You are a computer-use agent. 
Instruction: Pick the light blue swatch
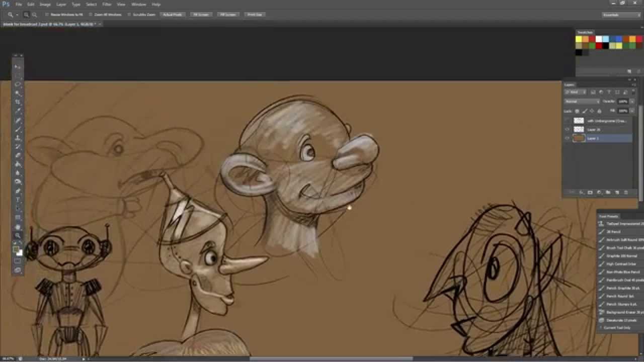click(605, 39)
